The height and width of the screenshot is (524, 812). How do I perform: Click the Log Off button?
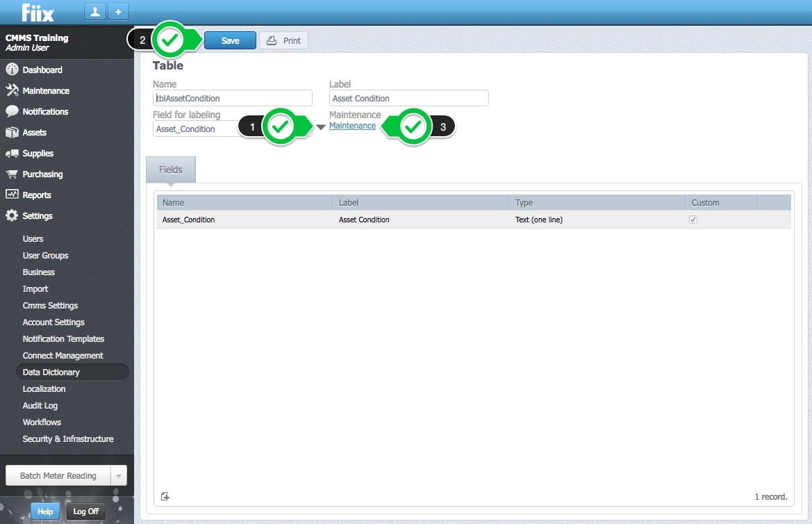(86, 511)
